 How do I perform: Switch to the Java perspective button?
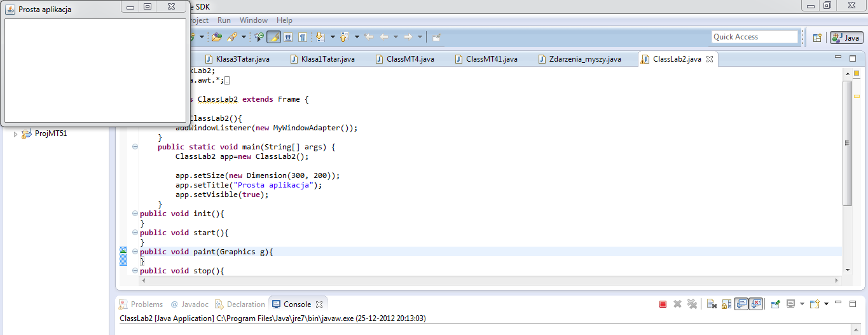pos(846,38)
